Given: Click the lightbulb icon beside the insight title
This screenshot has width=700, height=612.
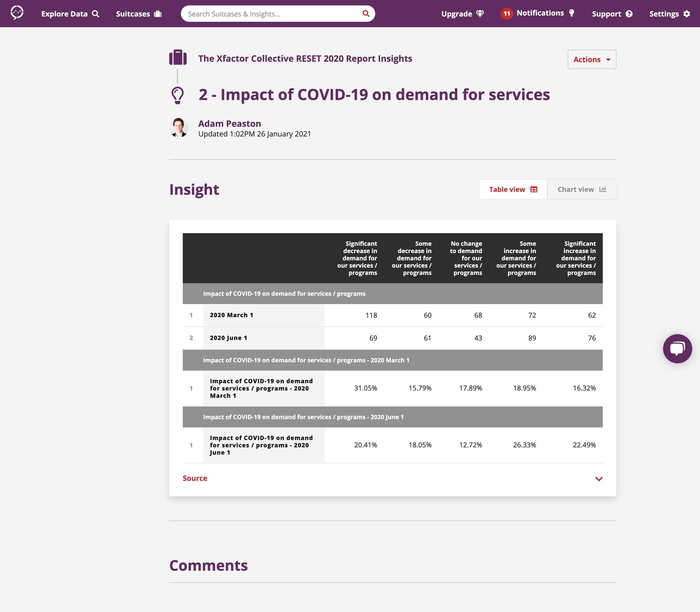Looking at the screenshot, I should (x=178, y=95).
